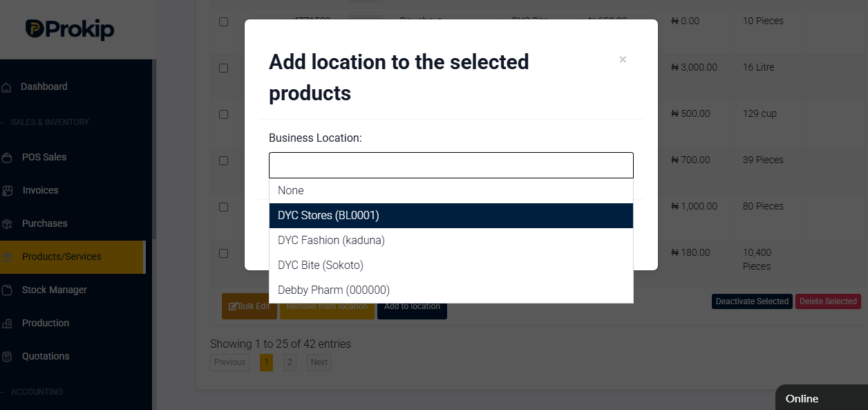Open Stock Manager menu item
The height and width of the screenshot is (410, 868).
point(55,290)
